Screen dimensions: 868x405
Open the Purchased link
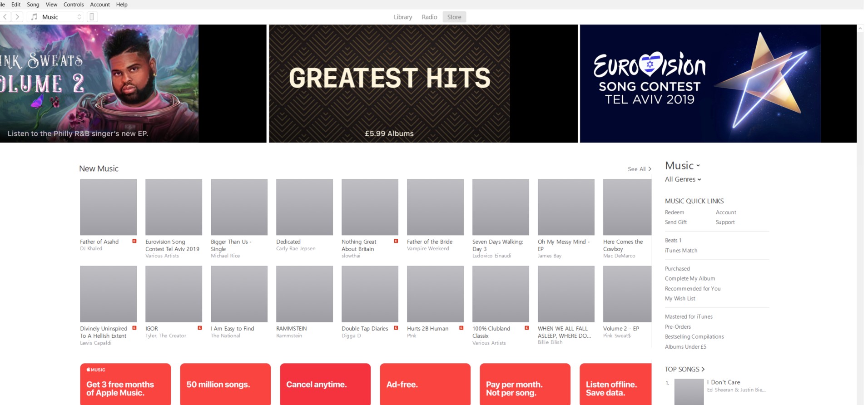point(677,269)
